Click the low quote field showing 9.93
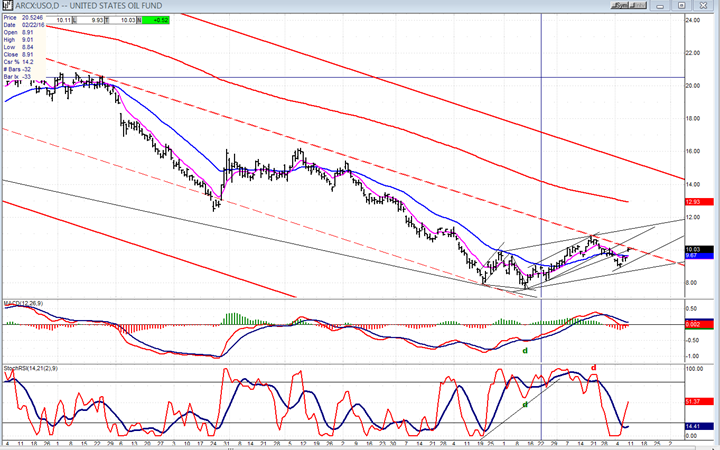This screenshot has height=450, width=720. (x=95, y=18)
